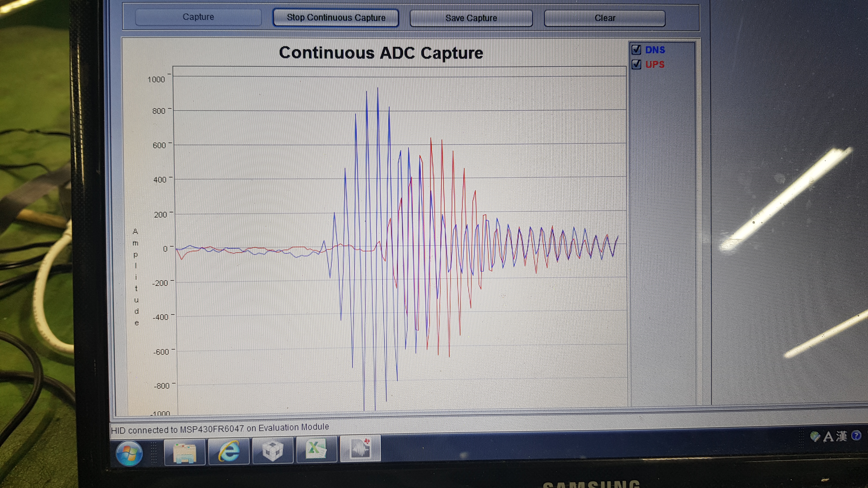Uncheck the DNS trace checkbox

click(636, 50)
